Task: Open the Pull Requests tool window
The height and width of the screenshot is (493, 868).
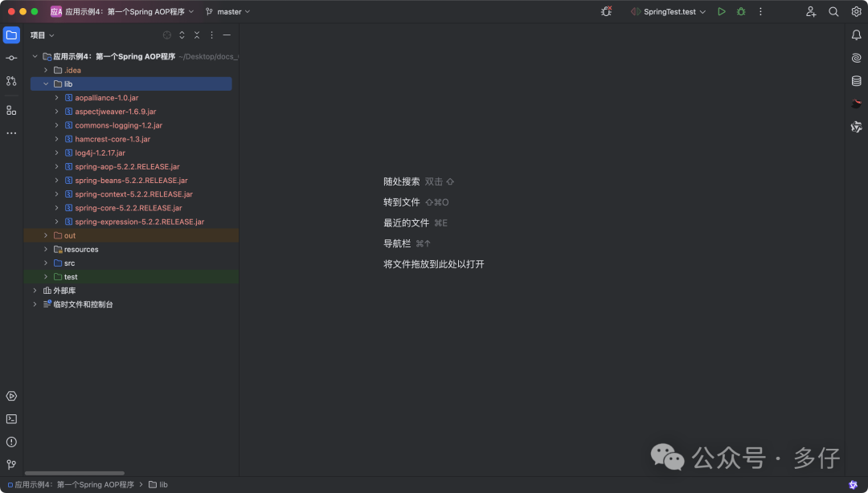Action: (x=11, y=81)
